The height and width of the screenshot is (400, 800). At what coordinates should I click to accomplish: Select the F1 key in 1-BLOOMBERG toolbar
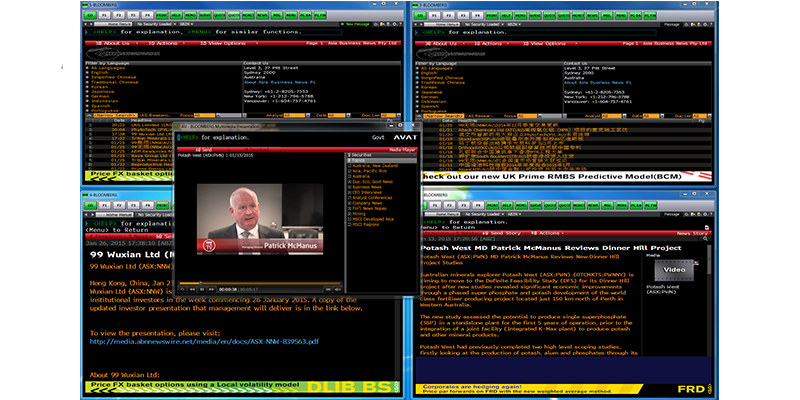(104, 15)
